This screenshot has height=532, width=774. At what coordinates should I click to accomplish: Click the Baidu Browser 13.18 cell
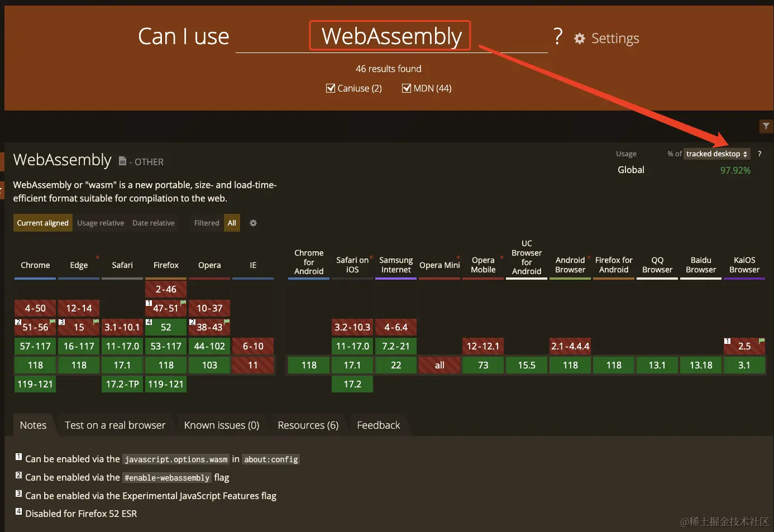pos(701,365)
